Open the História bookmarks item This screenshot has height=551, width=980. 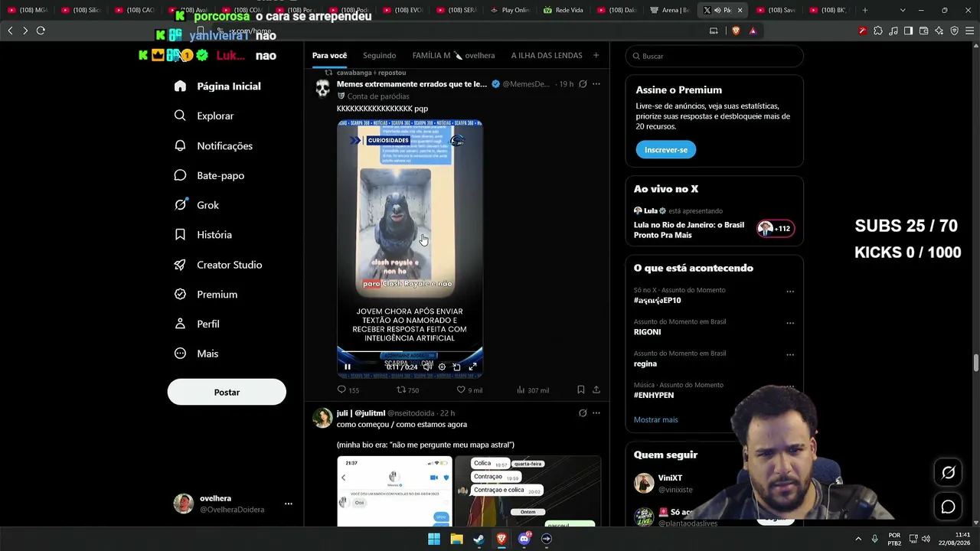(x=203, y=235)
